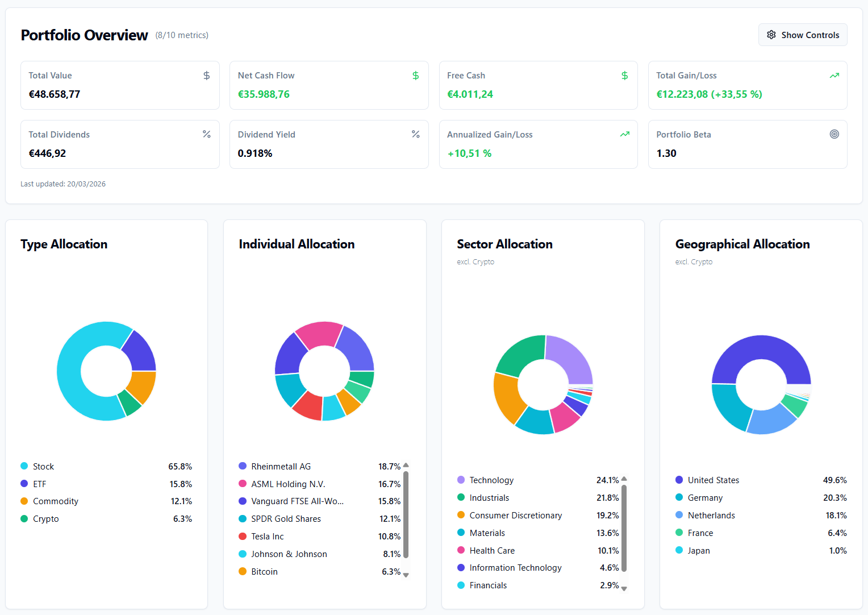Screen dimensions: 868x615
Task: Click the Sector Allocation legend scrollbar thumb
Action: click(624, 528)
